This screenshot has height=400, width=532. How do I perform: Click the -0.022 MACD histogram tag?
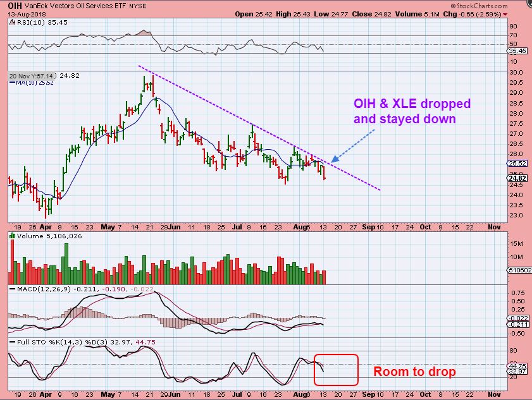pos(518,318)
